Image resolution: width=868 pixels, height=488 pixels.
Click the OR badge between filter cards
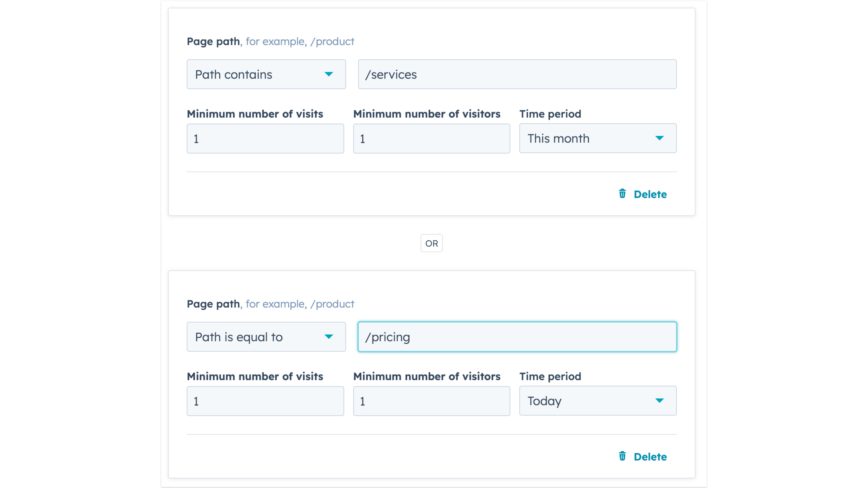[431, 243]
